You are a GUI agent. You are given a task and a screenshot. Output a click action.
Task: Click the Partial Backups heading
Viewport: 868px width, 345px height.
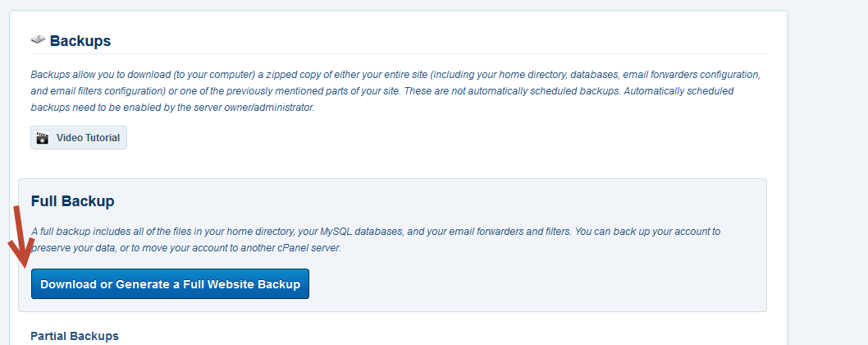point(75,336)
